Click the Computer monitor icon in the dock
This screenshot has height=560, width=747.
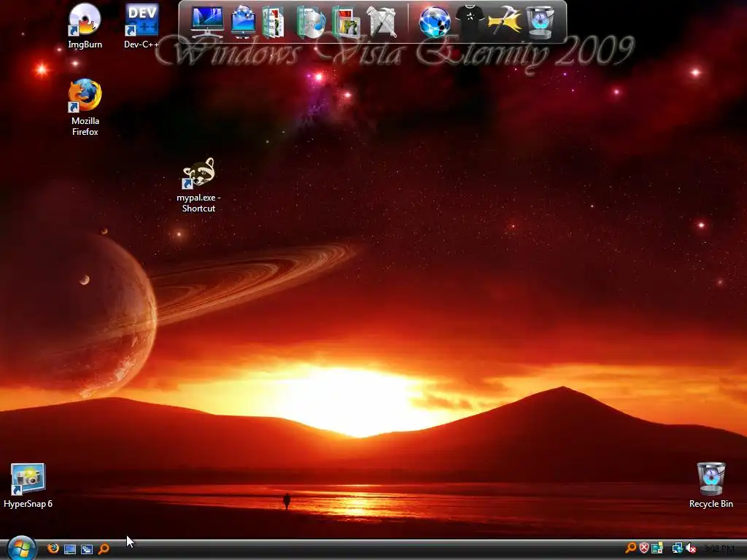tap(206, 22)
